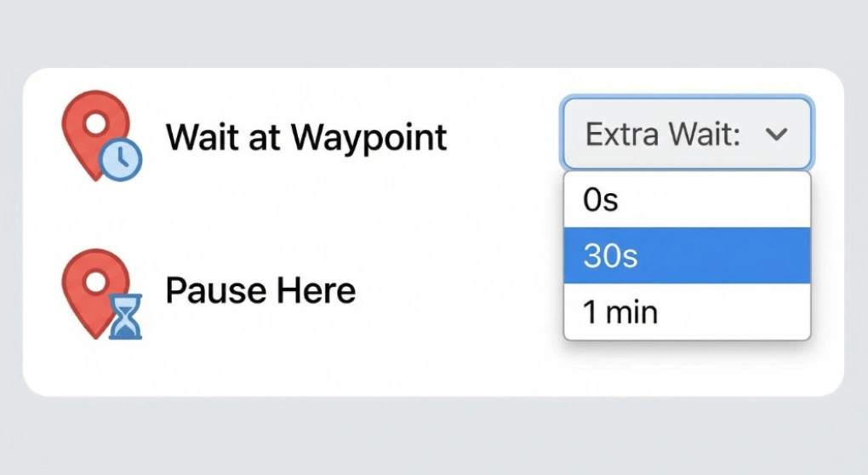This screenshot has height=475, width=868.
Task: Pick the 1 min wait option
Action: click(687, 312)
